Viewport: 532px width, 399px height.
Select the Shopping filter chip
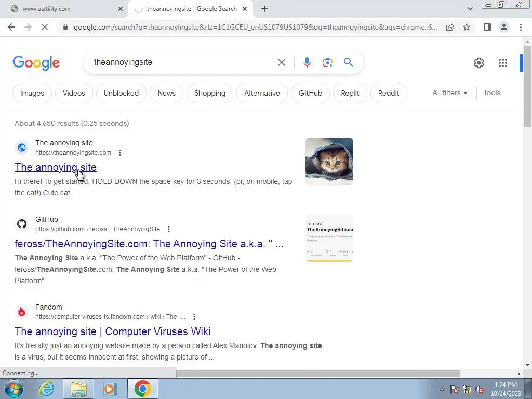click(x=210, y=93)
